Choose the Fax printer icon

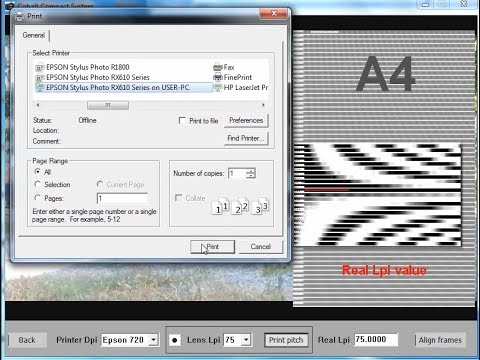pyautogui.click(x=217, y=67)
